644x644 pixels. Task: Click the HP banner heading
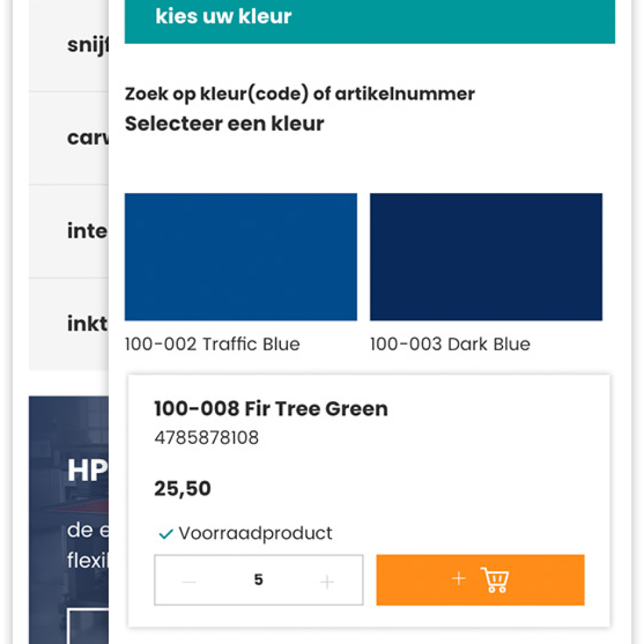click(87, 470)
